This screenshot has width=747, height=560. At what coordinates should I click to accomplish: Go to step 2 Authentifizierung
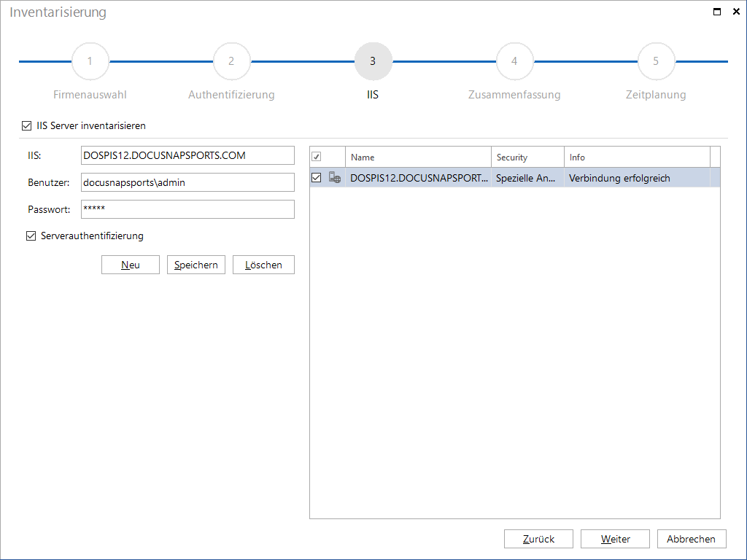click(231, 61)
